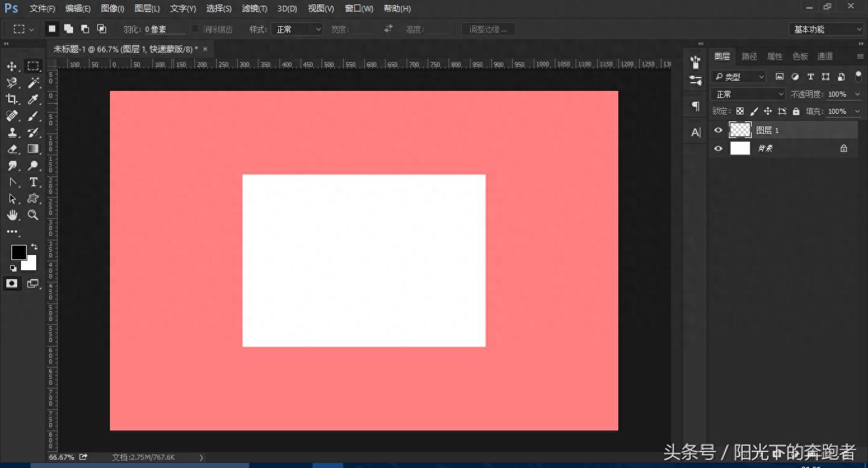Open the Paragraph panel icon
The height and width of the screenshot is (468, 868).
click(x=695, y=106)
